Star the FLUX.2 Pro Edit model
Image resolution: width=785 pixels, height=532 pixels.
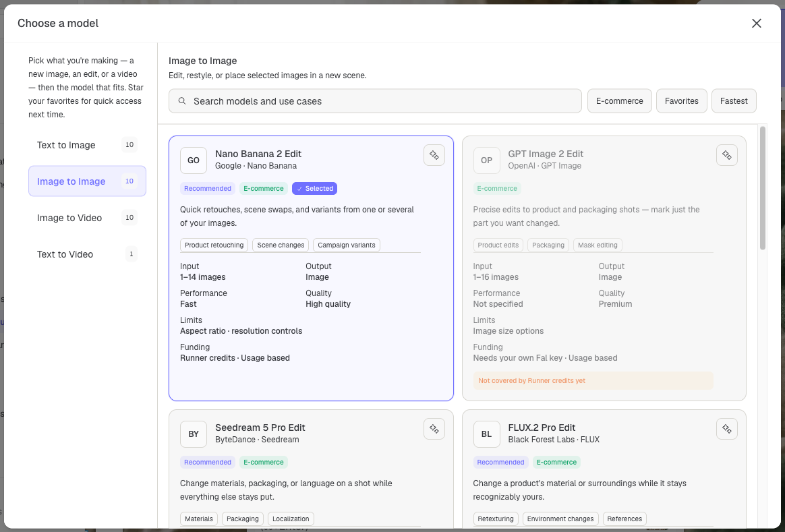tap(727, 429)
